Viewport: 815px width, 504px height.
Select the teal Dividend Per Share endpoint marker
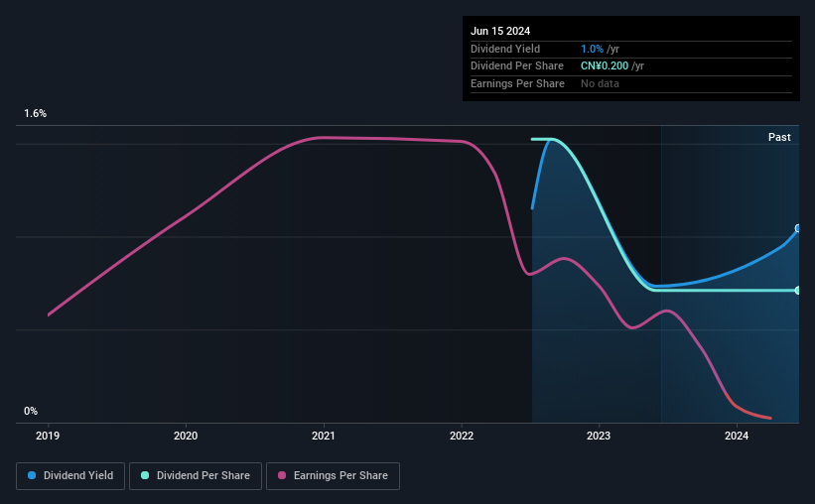click(798, 291)
